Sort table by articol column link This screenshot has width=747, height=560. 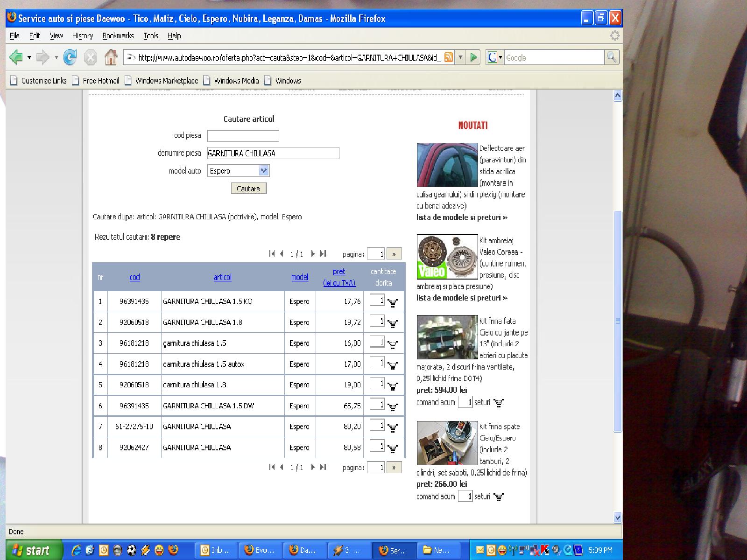(222, 277)
